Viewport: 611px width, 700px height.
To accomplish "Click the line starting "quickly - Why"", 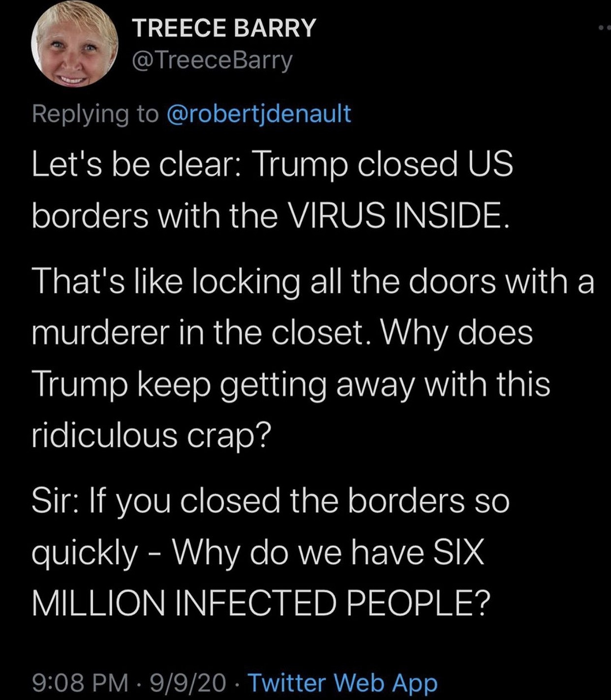I will [x=258, y=552].
